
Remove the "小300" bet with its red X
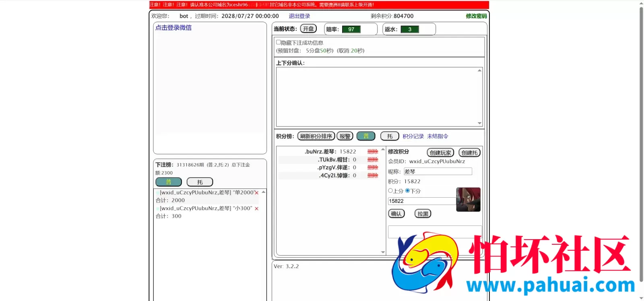256,209
